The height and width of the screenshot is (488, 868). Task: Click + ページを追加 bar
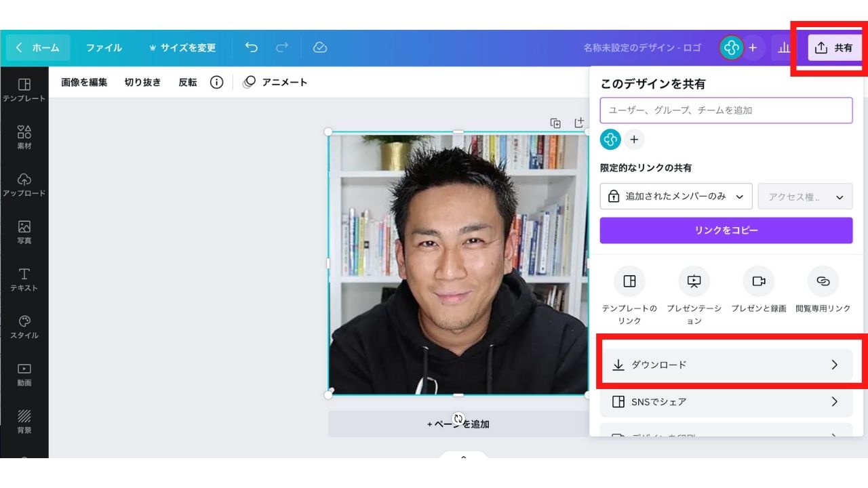[x=458, y=424]
